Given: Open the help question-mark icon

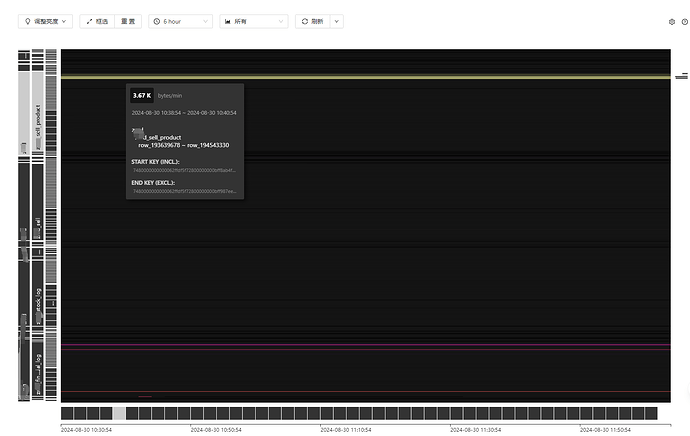Looking at the screenshot, I should [685, 22].
